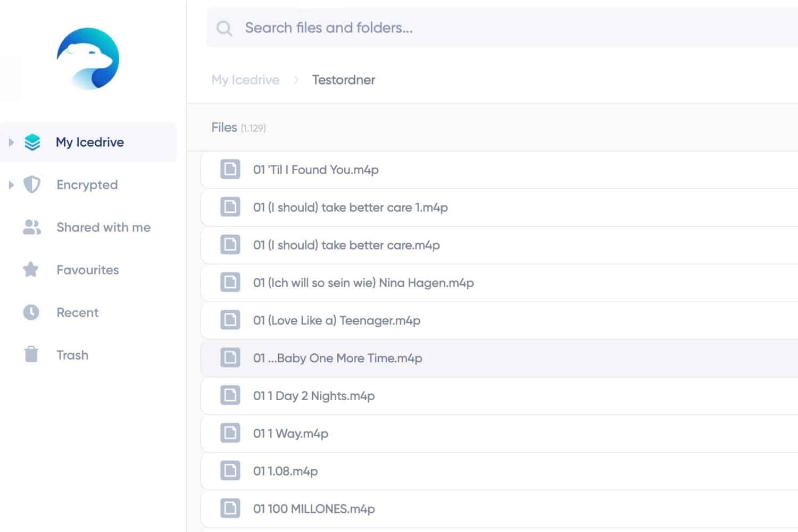The width and height of the screenshot is (798, 532).
Task: Click the Testordner breadcrumb
Action: tap(344, 80)
